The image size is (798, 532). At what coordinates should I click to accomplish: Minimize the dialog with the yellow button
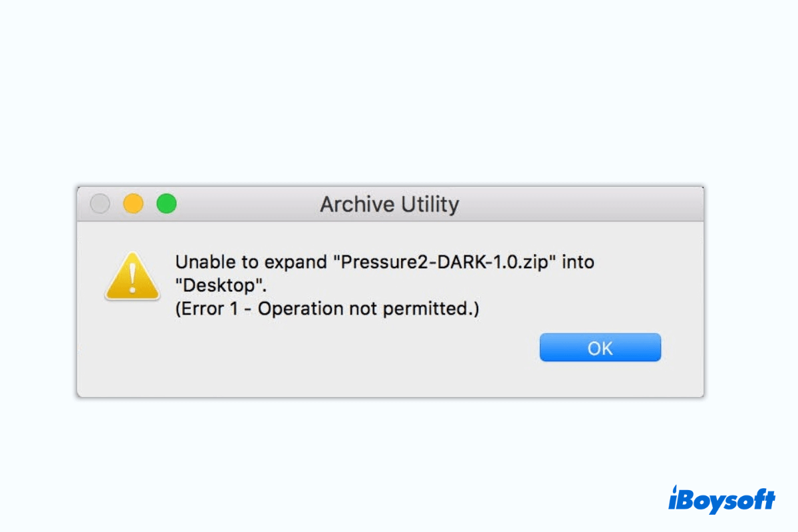133,203
